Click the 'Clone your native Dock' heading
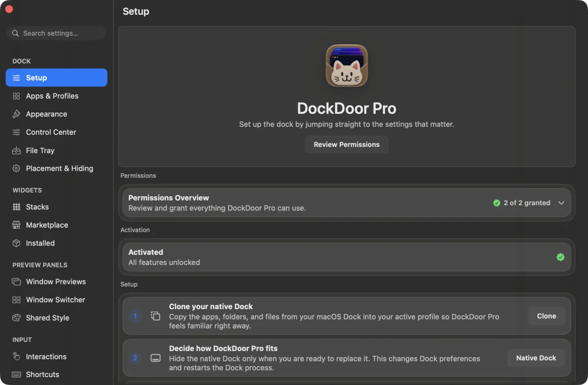Screen dimensions: 588x385 click(211, 307)
